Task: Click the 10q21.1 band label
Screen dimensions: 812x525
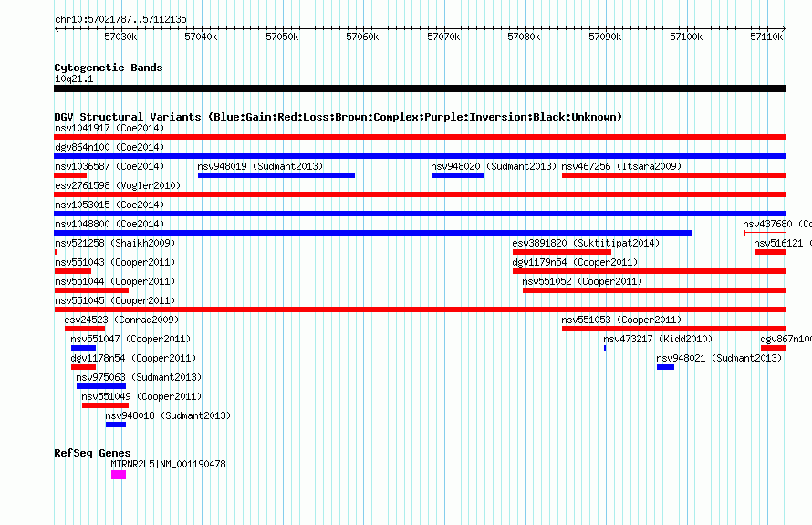Action: coord(74,79)
